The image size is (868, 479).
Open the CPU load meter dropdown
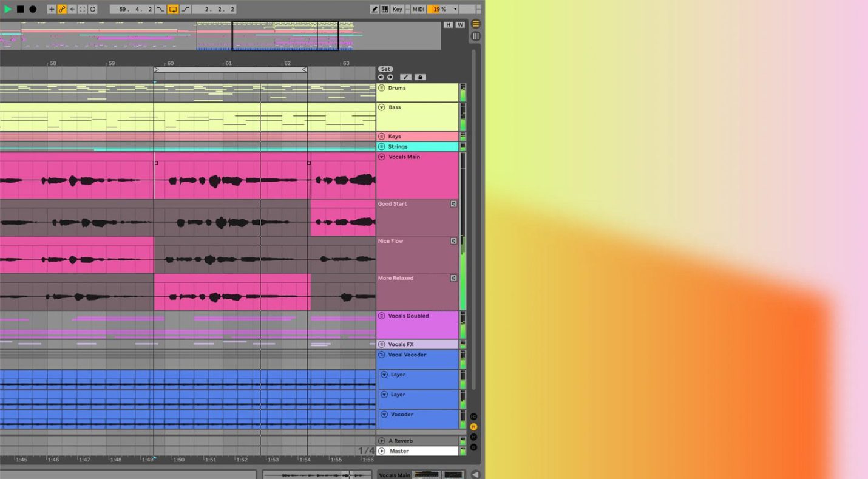coord(455,9)
